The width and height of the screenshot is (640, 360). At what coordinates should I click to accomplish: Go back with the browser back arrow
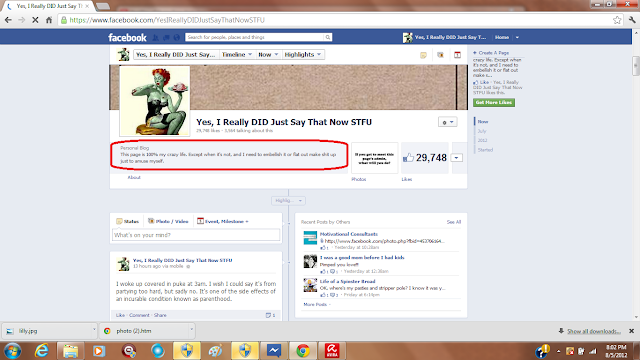click(x=8, y=20)
